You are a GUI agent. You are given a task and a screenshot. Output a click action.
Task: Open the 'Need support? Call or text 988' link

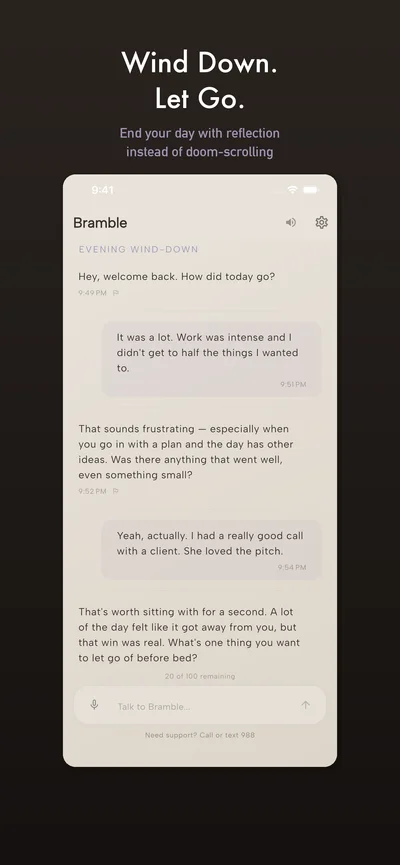pyautogui.click(x=200, y=735)
